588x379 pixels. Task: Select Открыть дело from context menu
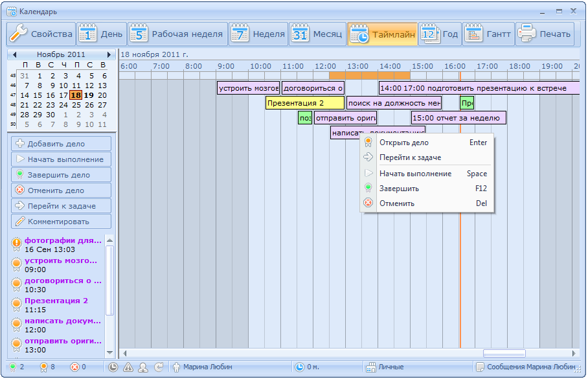tap(403, 143)
